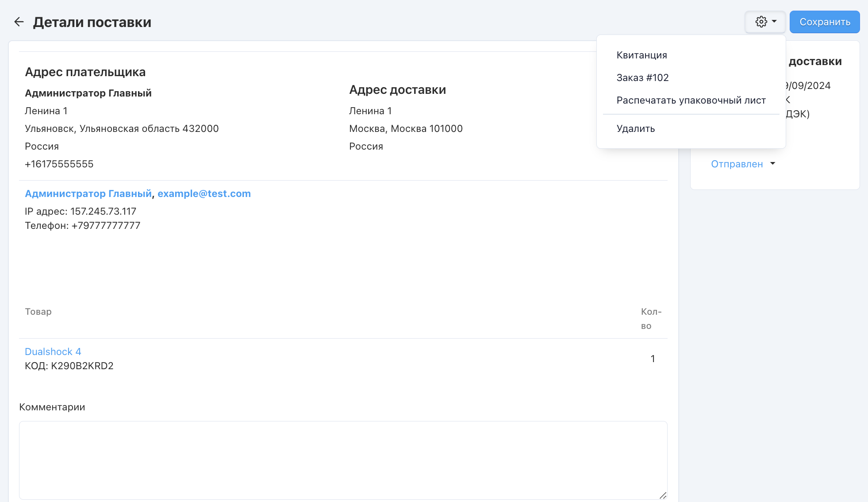The image size is (868, 502).
Task: Click the phone number +79777777777
Action: click(106, 225)
